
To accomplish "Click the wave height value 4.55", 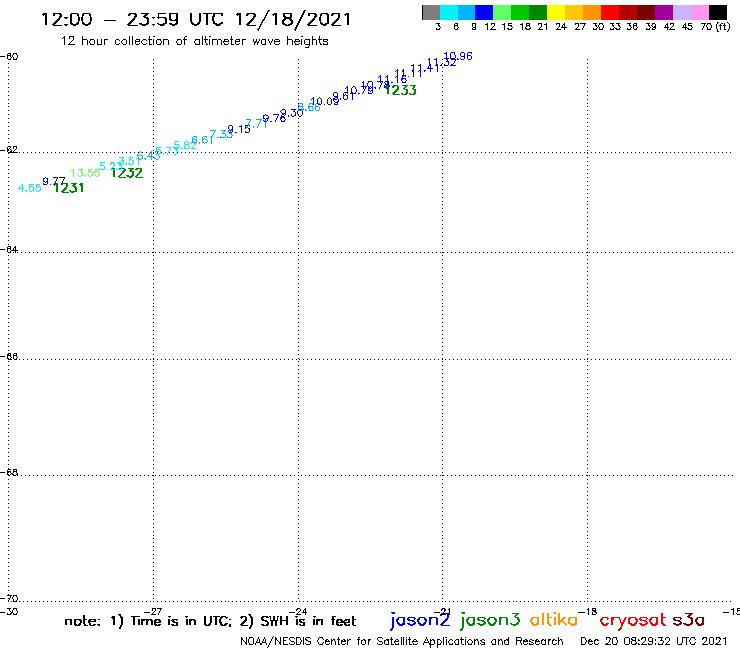I will pos(30,188).
